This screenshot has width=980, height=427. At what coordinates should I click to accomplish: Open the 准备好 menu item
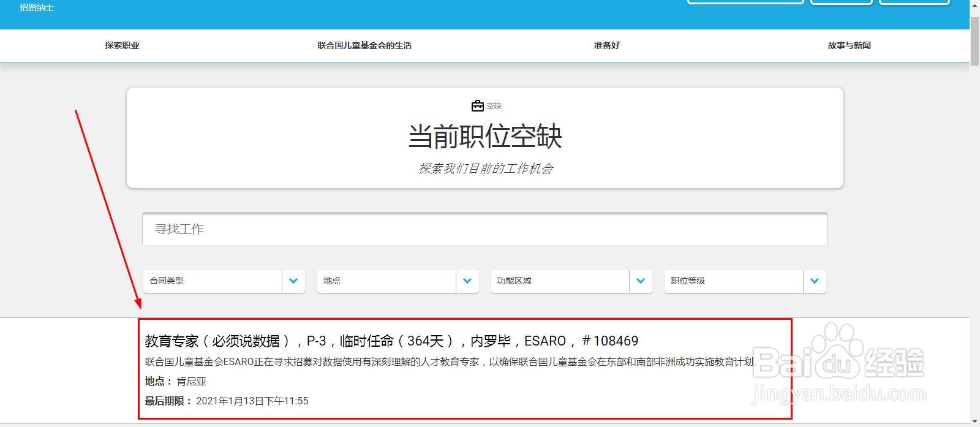click(x=607, y=45)
